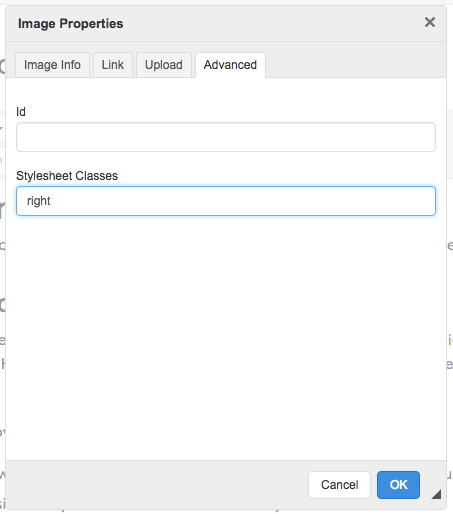Click inside the Stylesheet Classes field
Viewport: 453px width, 514px height.
(x=226, y=201)
